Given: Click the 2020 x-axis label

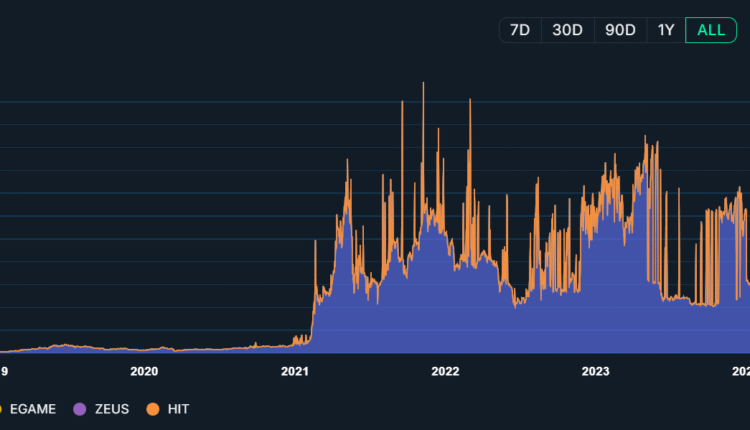Looking at the screenshot, I should [145, 371].
